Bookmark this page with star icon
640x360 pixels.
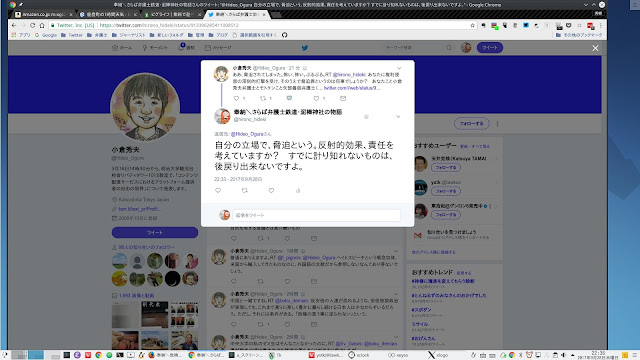coord(473,25)
